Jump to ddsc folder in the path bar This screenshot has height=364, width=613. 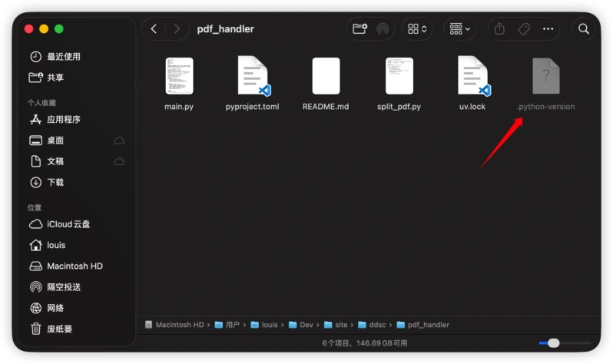[376, 325]
